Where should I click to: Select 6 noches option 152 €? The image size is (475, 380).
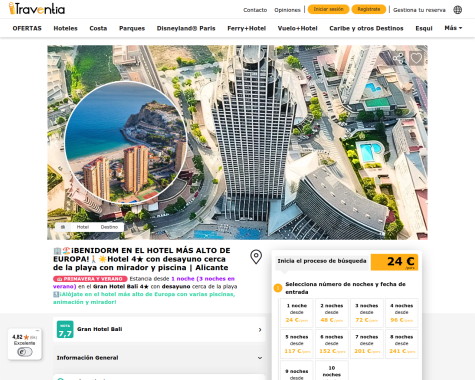(332, 344)
